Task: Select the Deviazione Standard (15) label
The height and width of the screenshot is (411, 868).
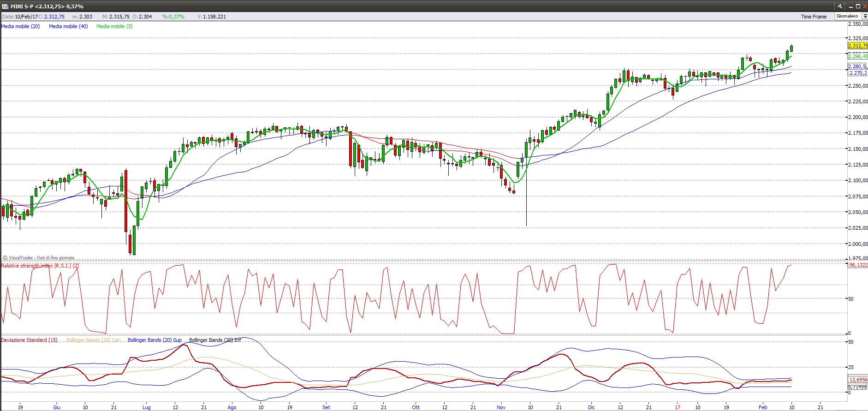Action: tap(29, 340)
